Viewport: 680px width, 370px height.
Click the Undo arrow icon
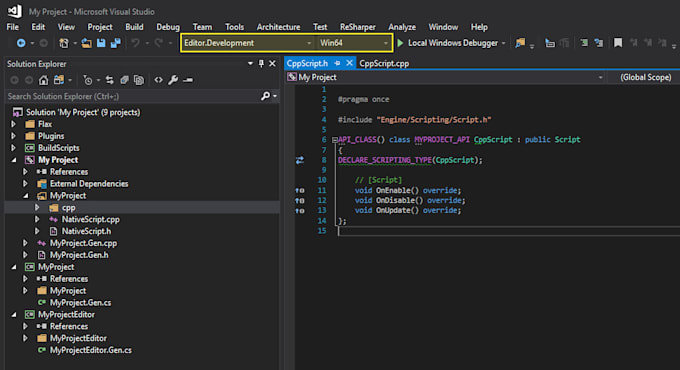pos(135,43)
